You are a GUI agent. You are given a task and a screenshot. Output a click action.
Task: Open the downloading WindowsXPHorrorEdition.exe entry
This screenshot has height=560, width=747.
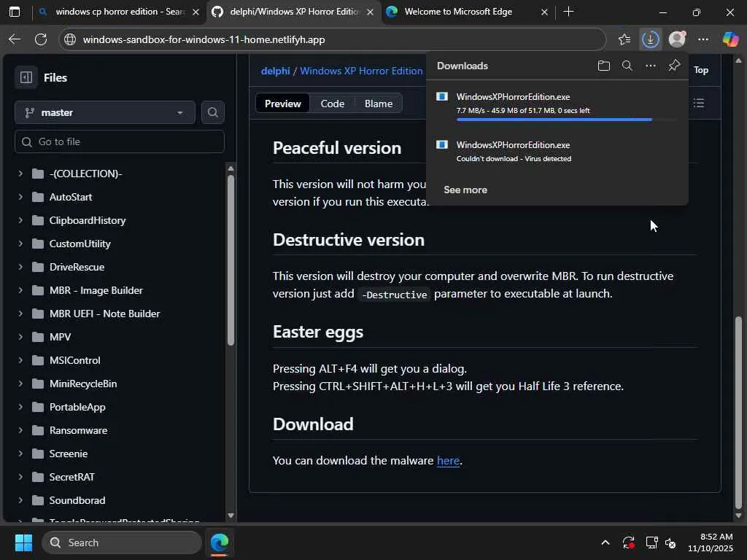tap(557, 106)
